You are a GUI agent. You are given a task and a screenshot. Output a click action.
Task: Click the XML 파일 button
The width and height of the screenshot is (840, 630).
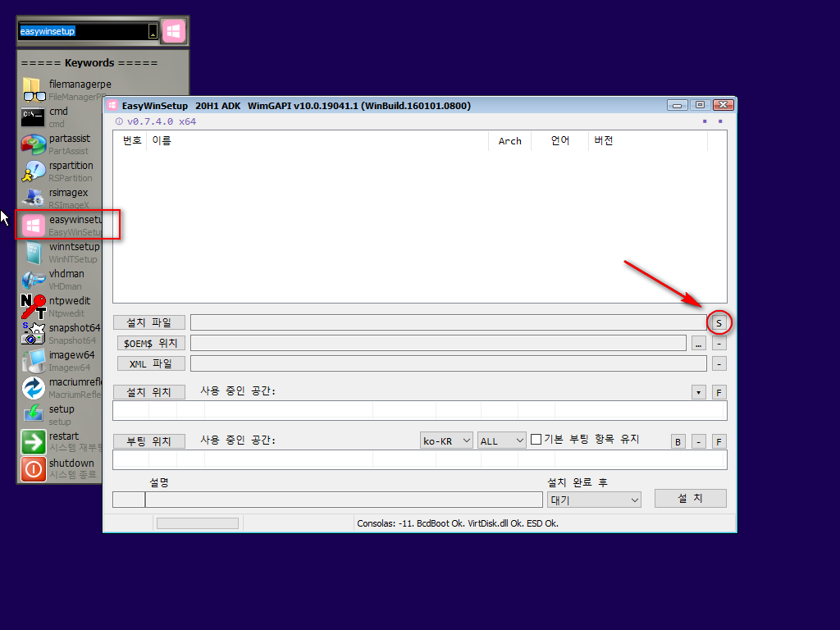[151, 363]
